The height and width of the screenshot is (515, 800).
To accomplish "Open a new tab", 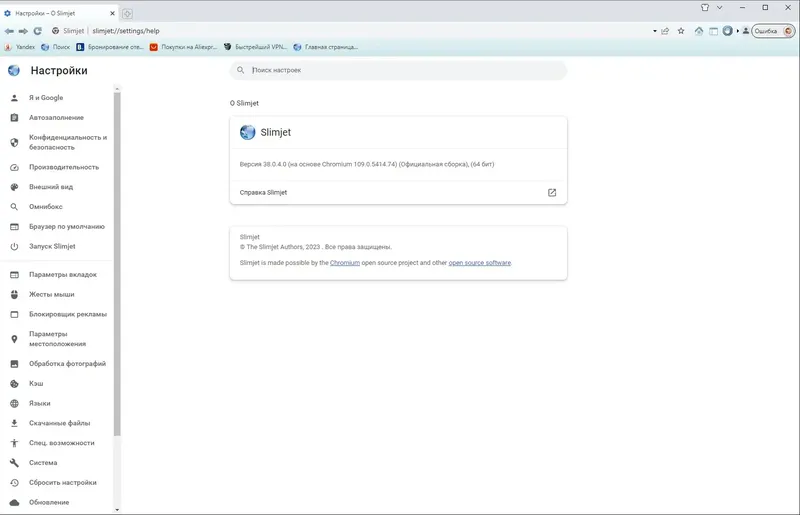I will [x=128, y=14].
